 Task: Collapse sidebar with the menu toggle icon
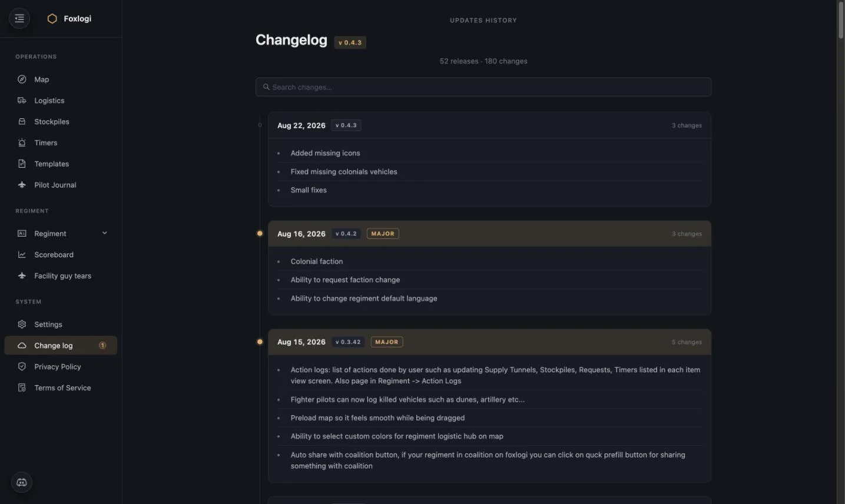click(19, 18)
